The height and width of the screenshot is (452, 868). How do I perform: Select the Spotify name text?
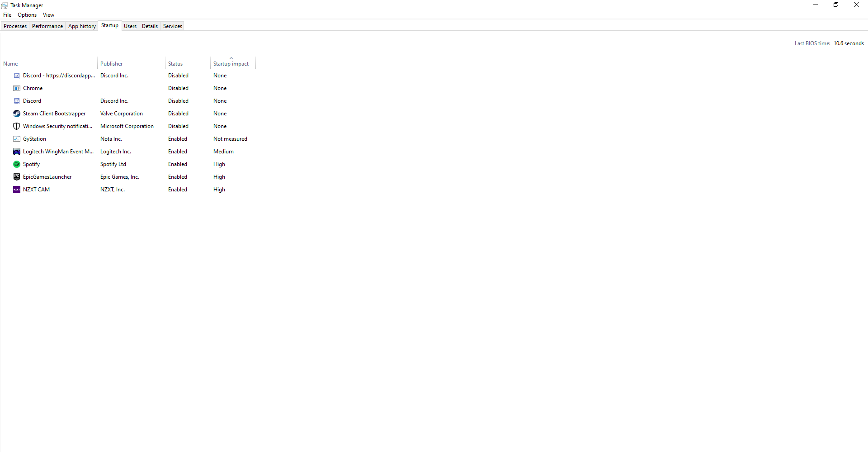point(31,164)
